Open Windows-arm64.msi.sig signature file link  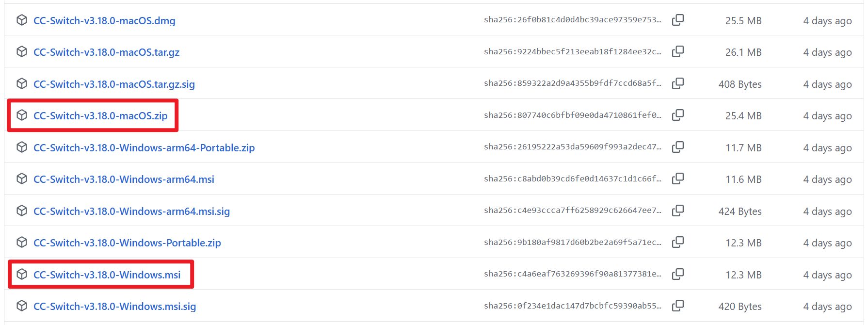[131, 211]
